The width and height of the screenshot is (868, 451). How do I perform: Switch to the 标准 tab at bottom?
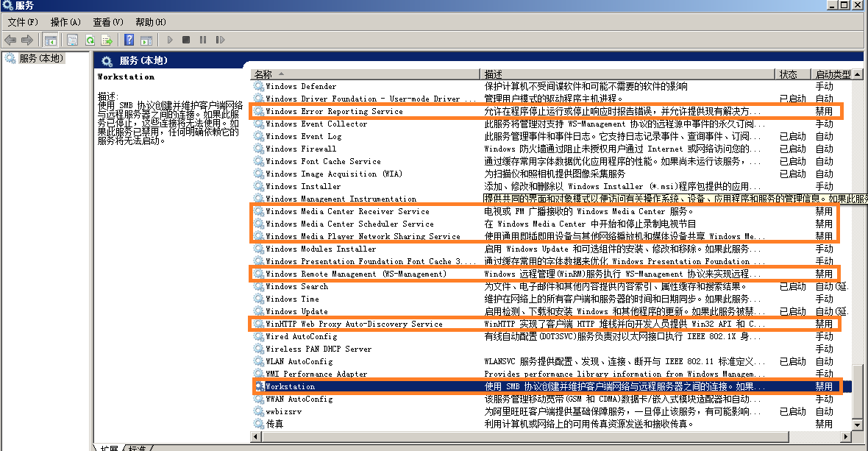tap(138, 447)
